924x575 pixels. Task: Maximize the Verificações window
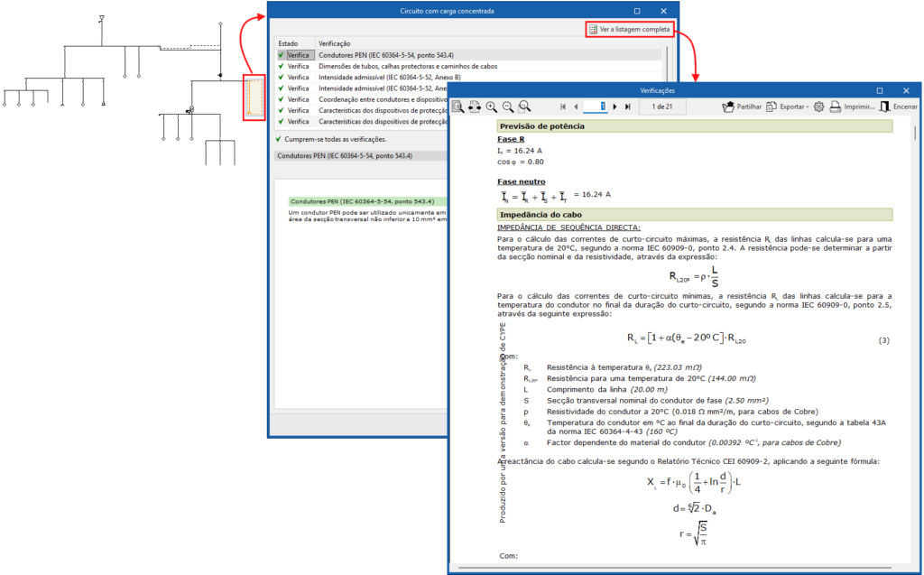pyautogui.click(x=880, y=91)
